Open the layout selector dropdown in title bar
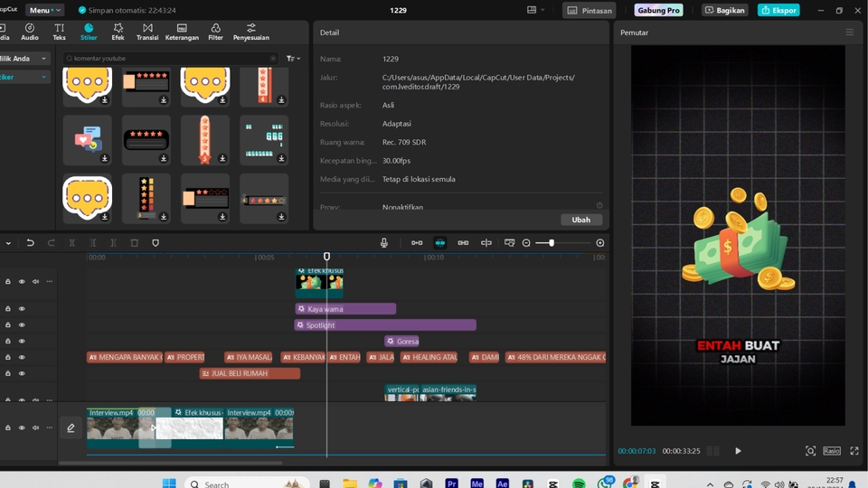Image resolution: width=868 pixels, height=488 pixels. [x=535, y=10]
